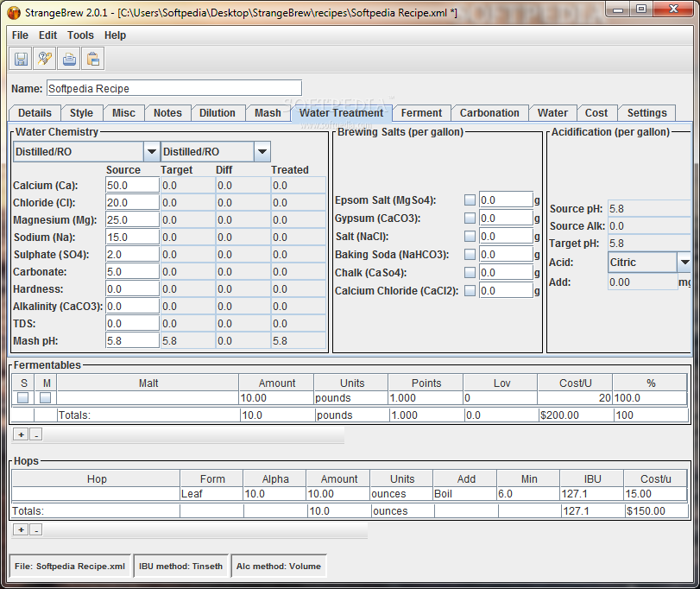Open the Help menu

point(115,35)
